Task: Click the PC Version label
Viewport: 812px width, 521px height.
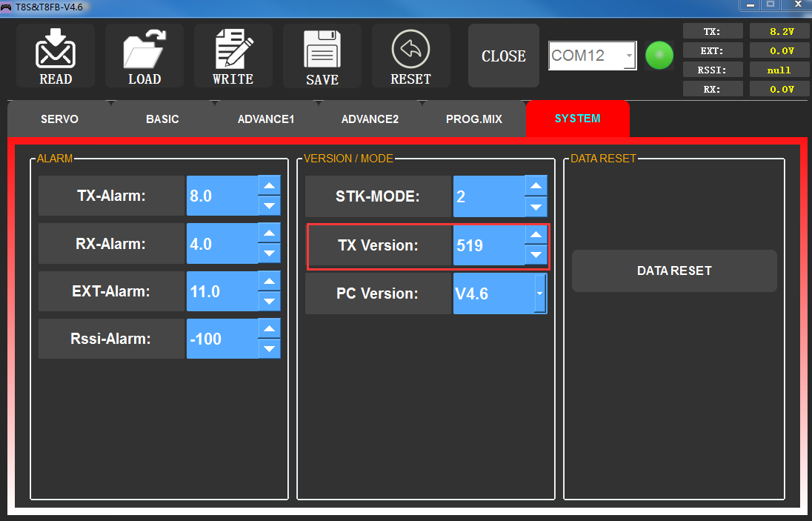Action: (x=378, y=293)
